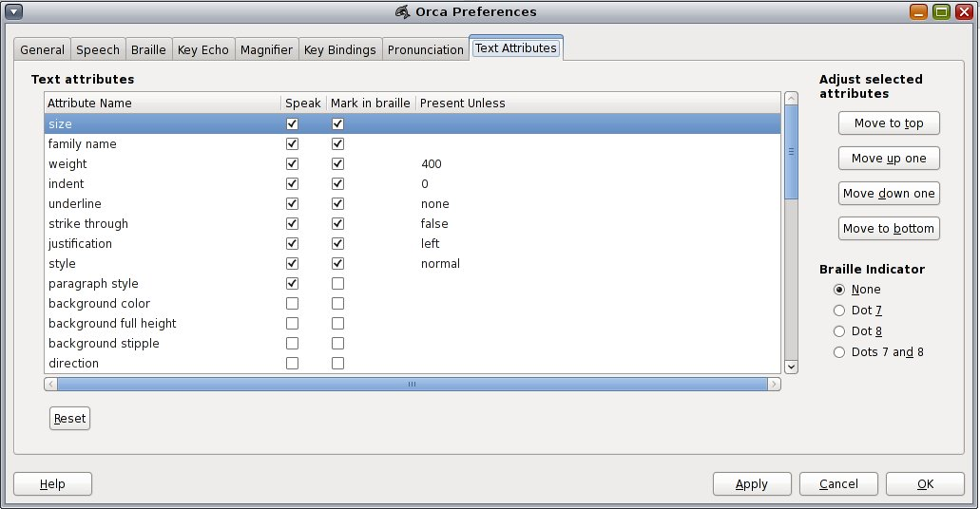
Task: Select the underline attribute row
Action: (413, 203)
